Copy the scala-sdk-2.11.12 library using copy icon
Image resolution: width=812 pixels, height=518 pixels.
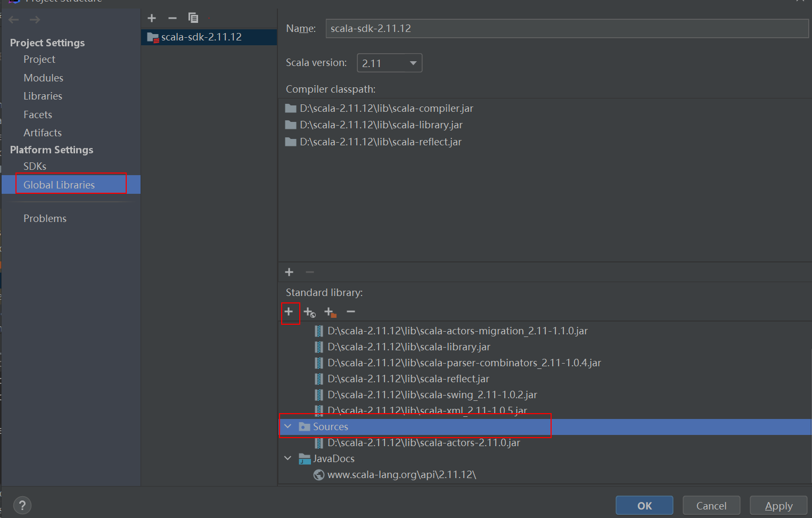[193, 18]
